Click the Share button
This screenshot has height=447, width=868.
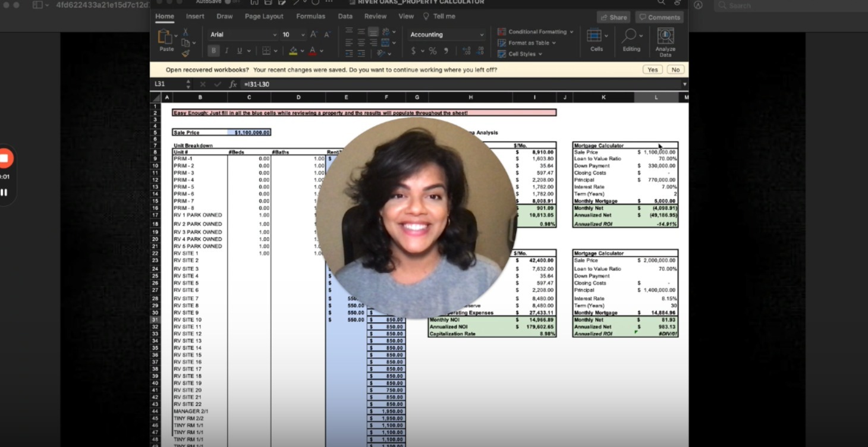click(x=614, y=17)
